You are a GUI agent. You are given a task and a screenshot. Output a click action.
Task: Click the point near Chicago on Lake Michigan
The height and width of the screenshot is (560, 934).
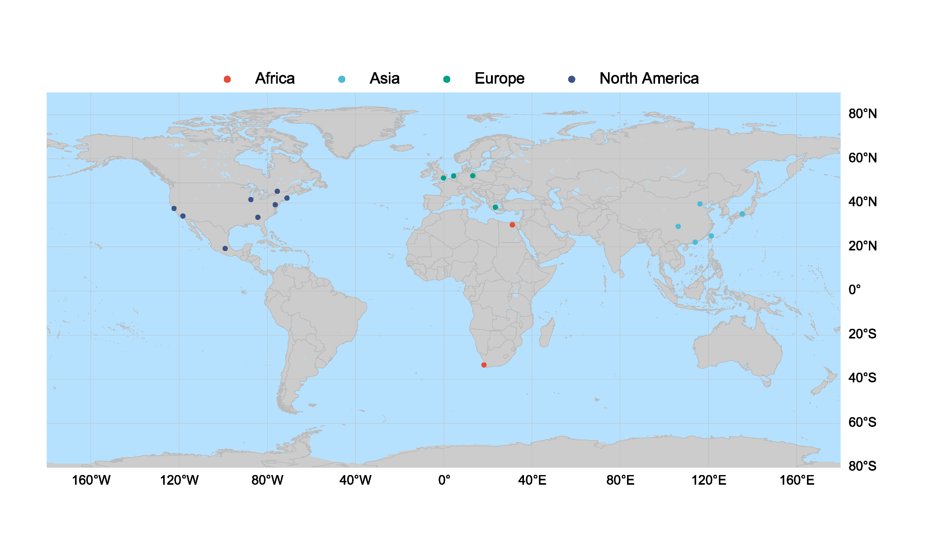[251, 200]
